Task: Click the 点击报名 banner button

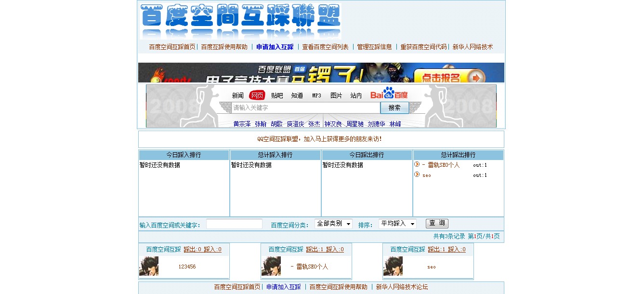Action: pos(447,77)
